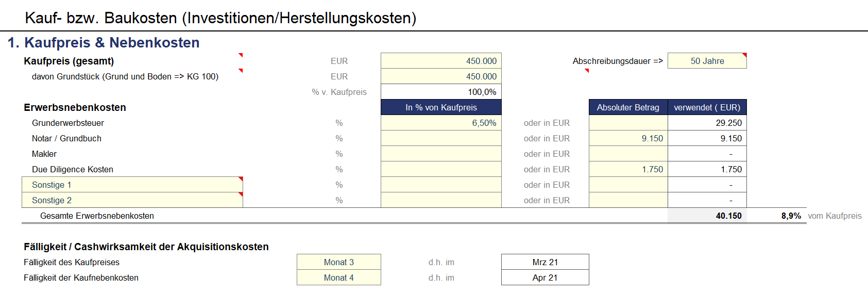Select the 'In % von Kaufpreis' header
The height and width of the screenshot is (293, 868).
point(441,107)
